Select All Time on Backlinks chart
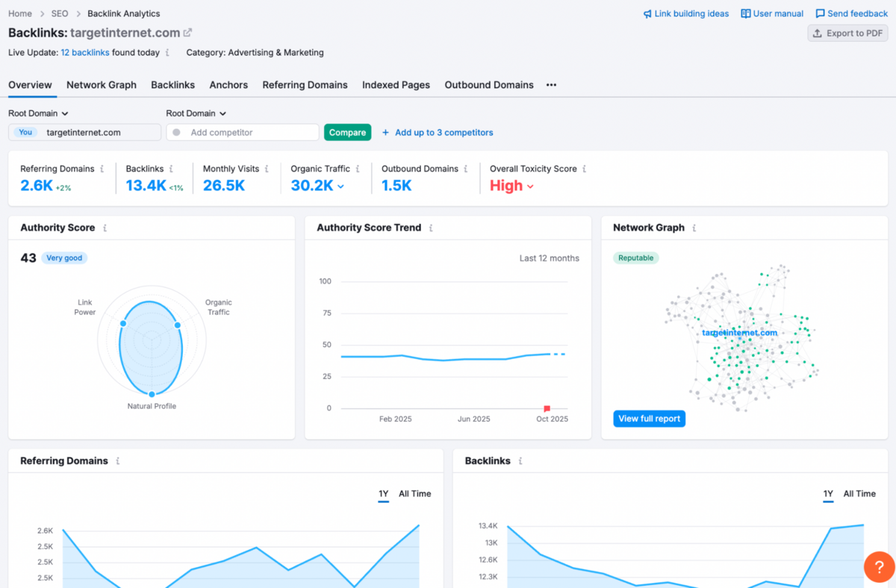This screenshot has width=896, height=588. click(x=859, y=494)
